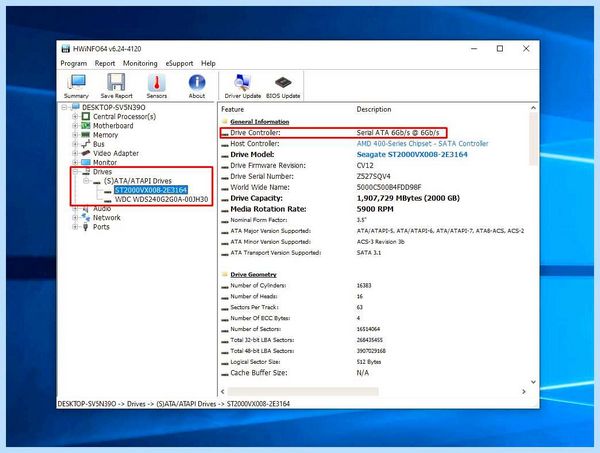Open the Report menu
The width and height of the screenshot is (600, 453).
[105, 63]
